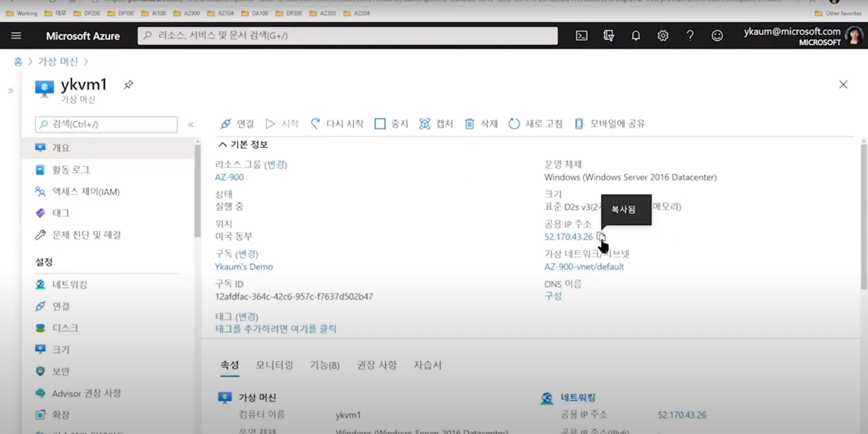Screen dimensions: 868x434
Task: Click the Microsoft Azure logo text
Action: 83,36
